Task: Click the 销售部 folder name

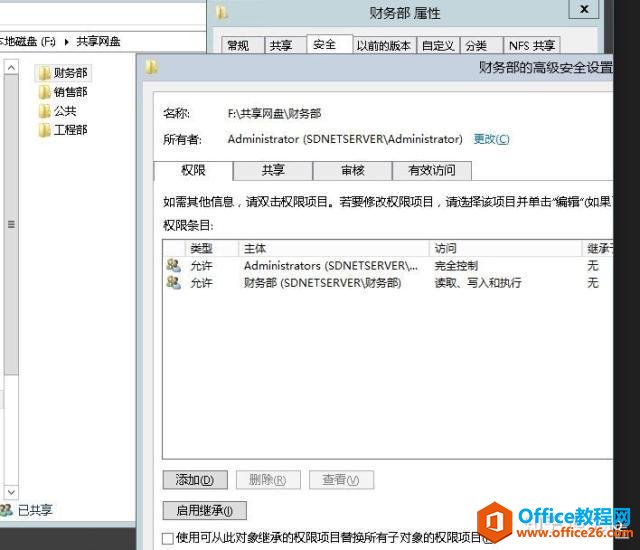Action: pos(71,92)
